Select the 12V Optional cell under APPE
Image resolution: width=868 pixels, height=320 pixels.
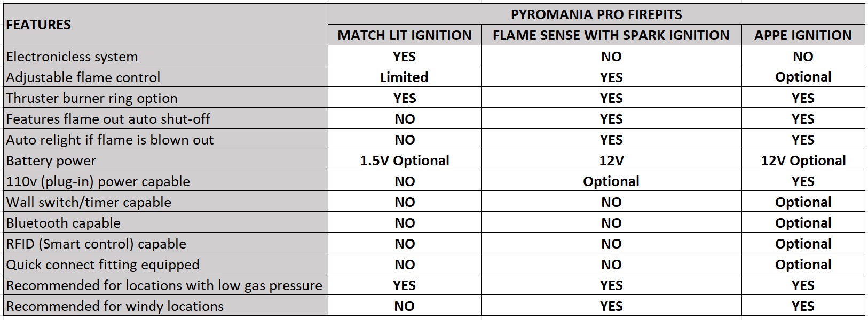point(803,160)
